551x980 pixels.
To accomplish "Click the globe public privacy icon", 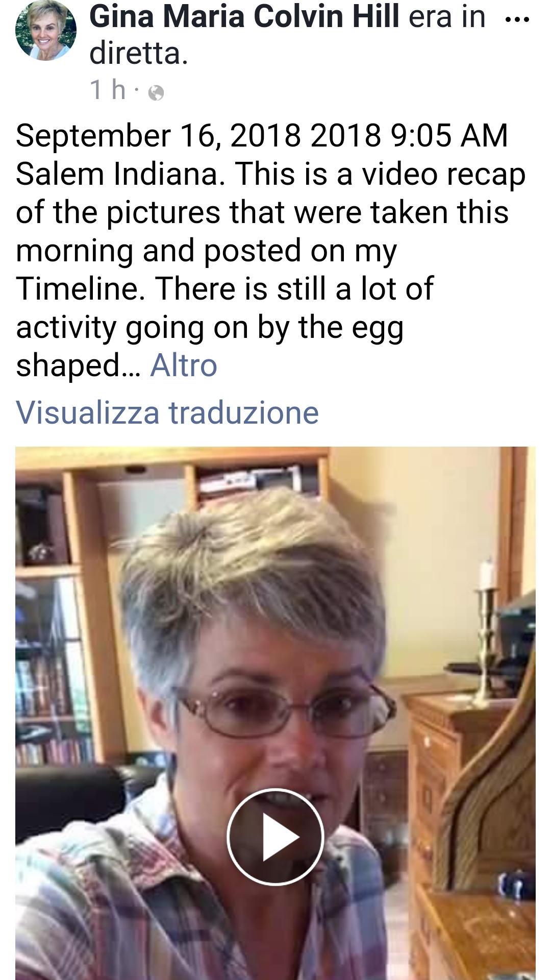I will [156, 93].
